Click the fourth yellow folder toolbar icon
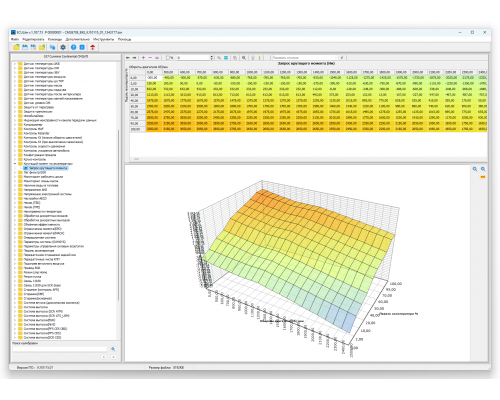 pyautogui.click(x=42, y=47)
